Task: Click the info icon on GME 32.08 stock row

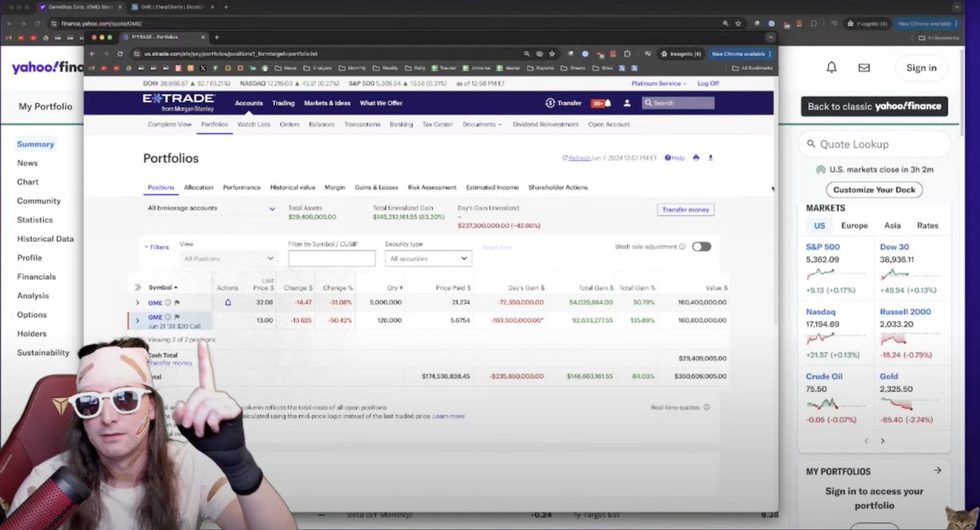Action: tap(167, 302)
